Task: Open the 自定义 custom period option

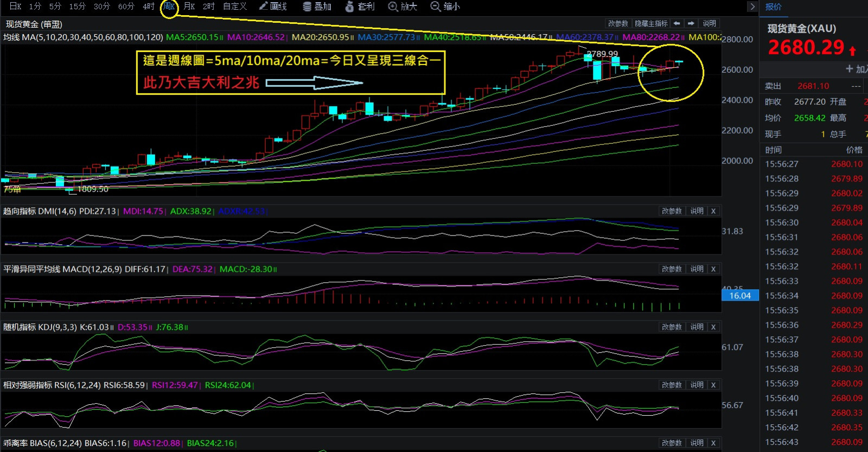Action: [235, 7]
